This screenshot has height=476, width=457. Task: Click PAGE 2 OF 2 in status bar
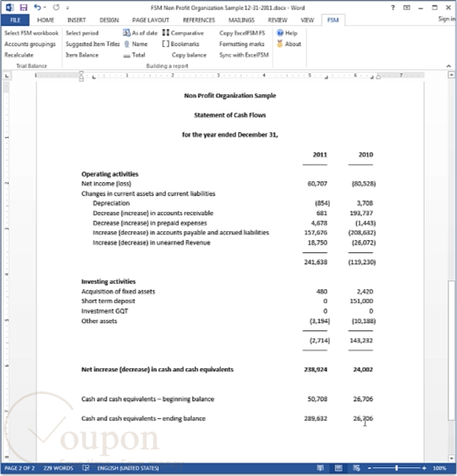click(x=19, y=468)
